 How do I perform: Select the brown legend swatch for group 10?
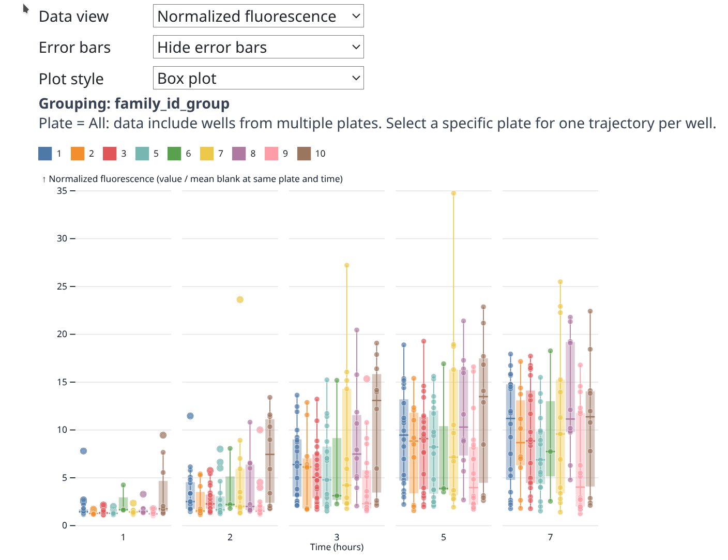point(304,154)
